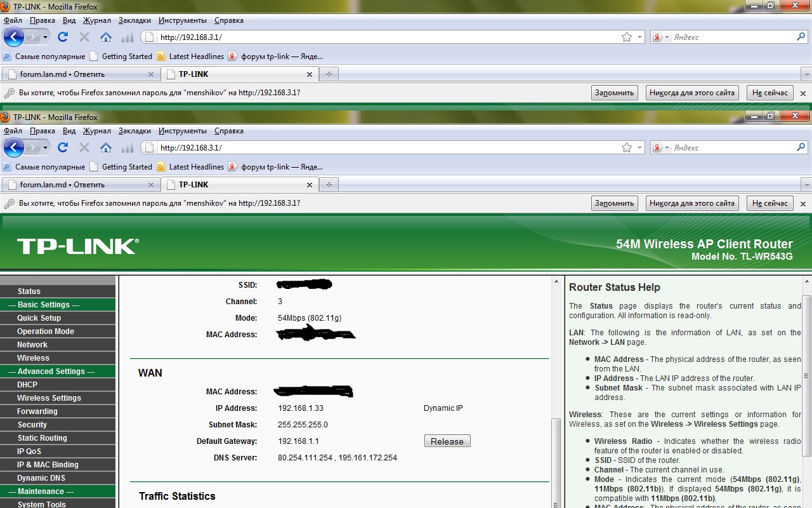Image resolution: width=812 pixels, height=508 pixels.
Task: Open Wireless Settings in the router sidebar
Action: (49, 398)
